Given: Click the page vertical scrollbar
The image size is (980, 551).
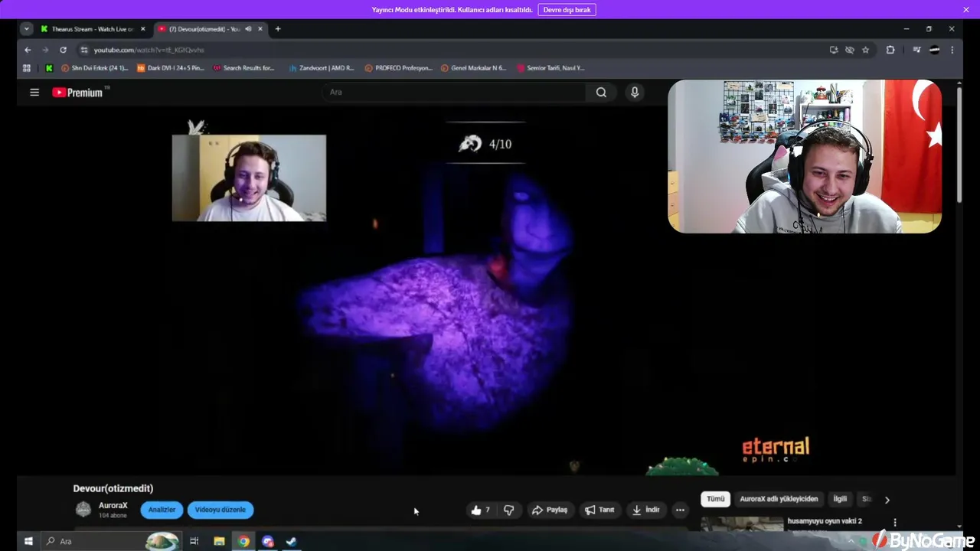Looking at the screenshot, I should [959, 145].
